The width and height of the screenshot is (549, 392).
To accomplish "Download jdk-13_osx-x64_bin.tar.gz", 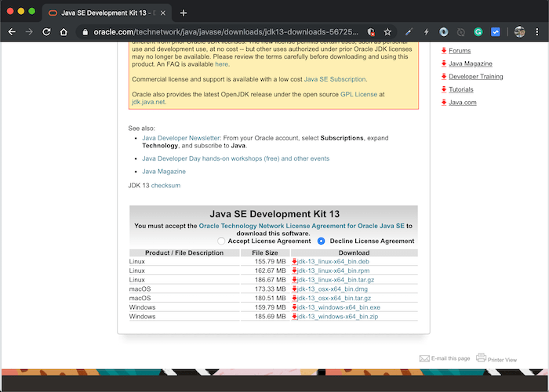I will pyautogui.click(x=333, y=298).
